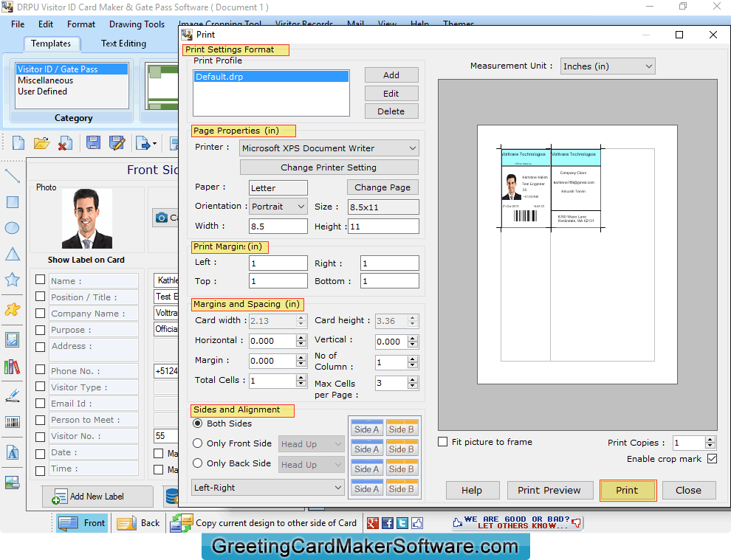Select Default.drp in Print Profile list
Screen dimensions: 731x560
[x=271, y=77]
